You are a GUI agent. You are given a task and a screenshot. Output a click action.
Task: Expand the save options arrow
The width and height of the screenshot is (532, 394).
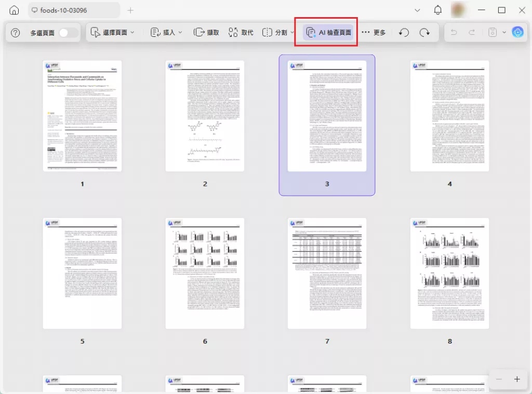pyautogui.click(x=504, y=33)
